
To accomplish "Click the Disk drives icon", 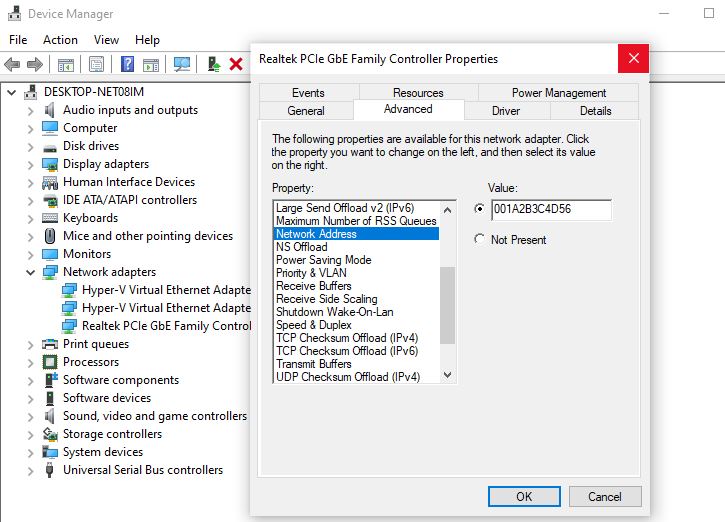I will (x=49, y=148).
